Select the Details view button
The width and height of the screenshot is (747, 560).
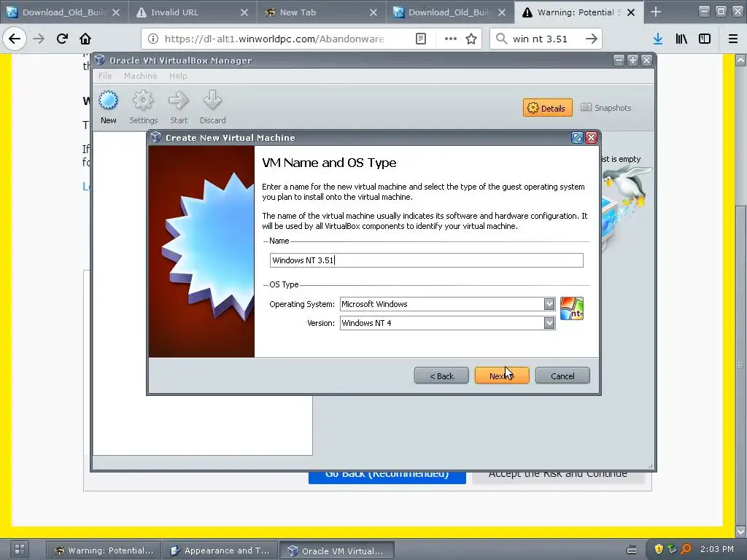(x=547, y=108)
